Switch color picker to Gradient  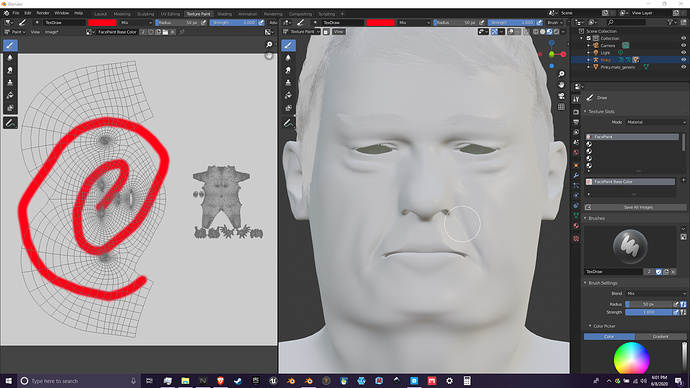click(661, 337)
